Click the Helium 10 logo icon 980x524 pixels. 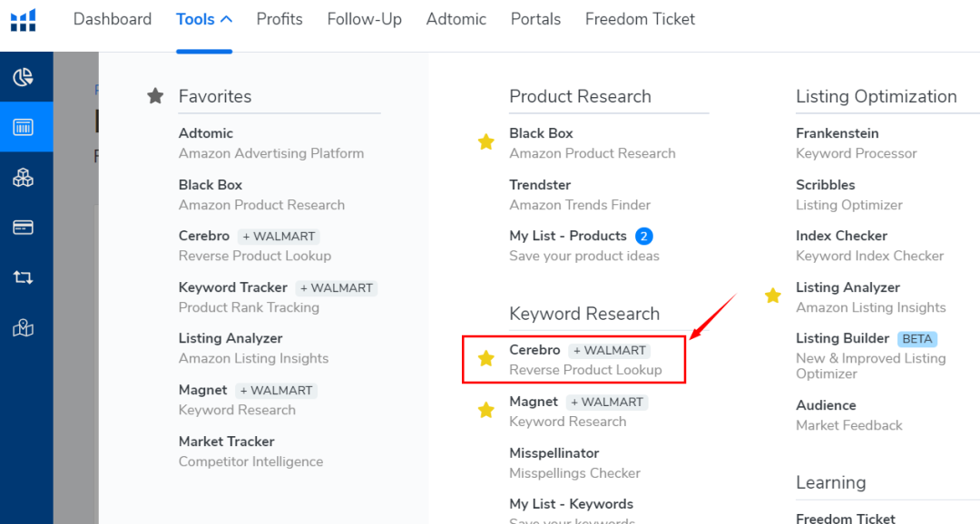[x=23, y=21]
